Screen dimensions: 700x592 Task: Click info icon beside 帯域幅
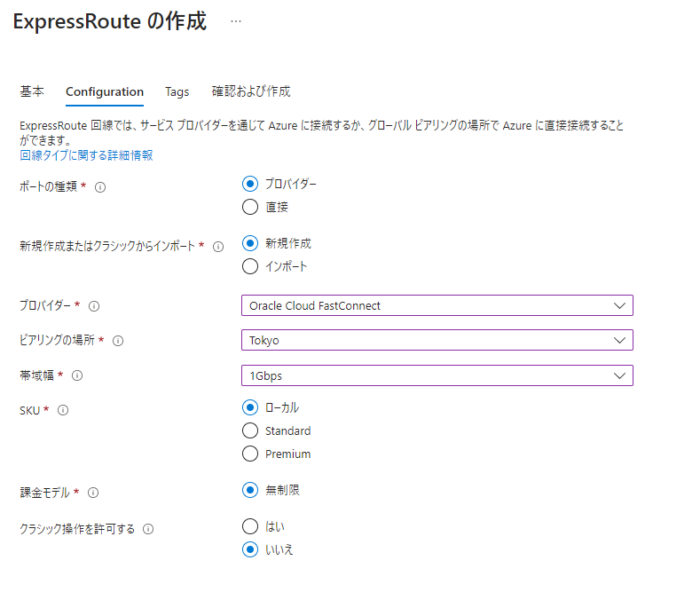point(77,376)
